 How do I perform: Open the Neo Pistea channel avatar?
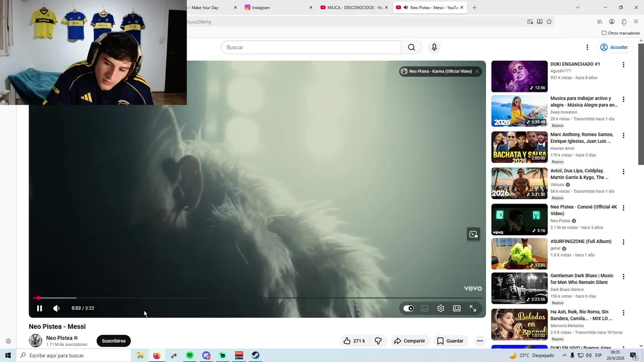(35, 340)
